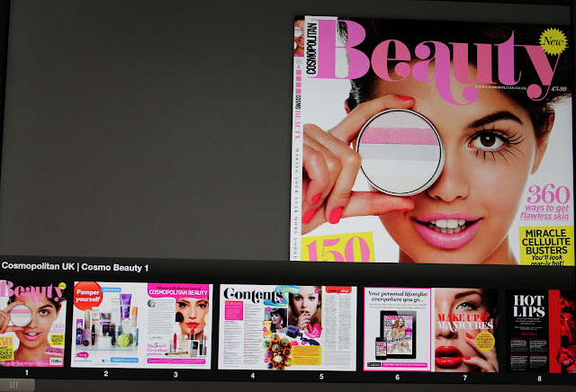Viewport: 576px width, 392px height.
Task: Click the page number 7 label
Action: [x=465, y=378]
